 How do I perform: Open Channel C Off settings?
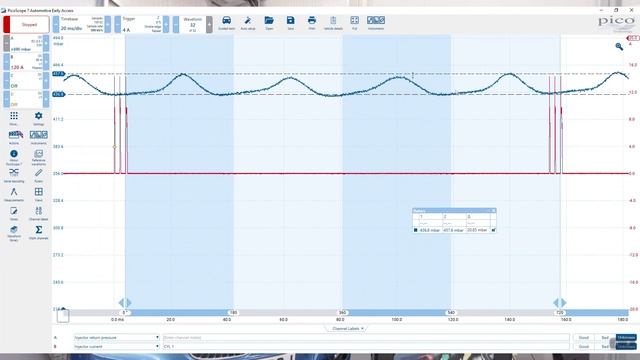coord(26,80)
